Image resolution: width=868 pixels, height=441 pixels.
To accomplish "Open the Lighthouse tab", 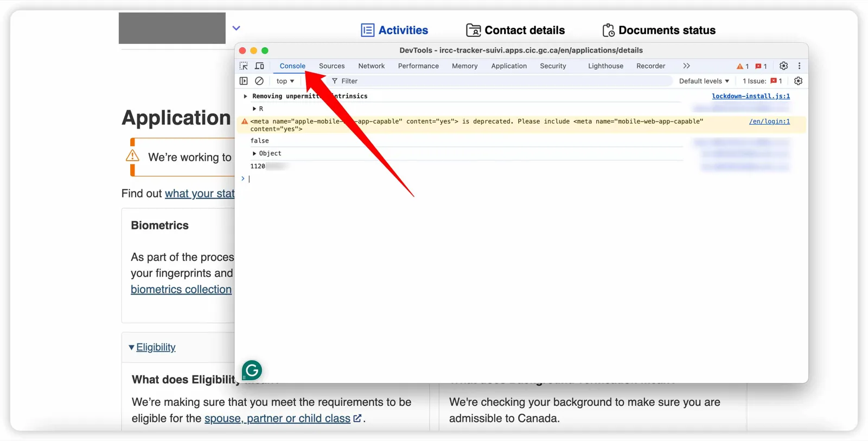I will tap(605, 66).
